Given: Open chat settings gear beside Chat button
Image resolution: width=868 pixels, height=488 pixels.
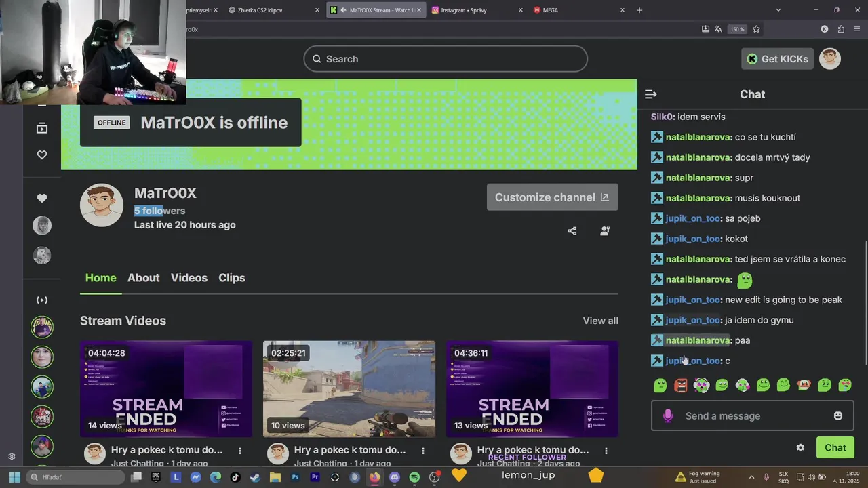Looking at the screenshot, I should pos(800,447).
